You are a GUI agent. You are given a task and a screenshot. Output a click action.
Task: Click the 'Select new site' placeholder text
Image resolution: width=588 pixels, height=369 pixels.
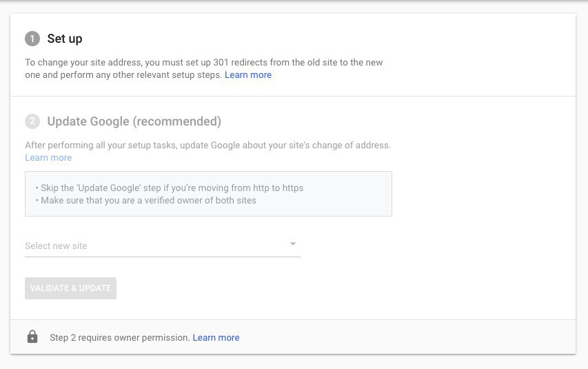click(x=56, y=246)
